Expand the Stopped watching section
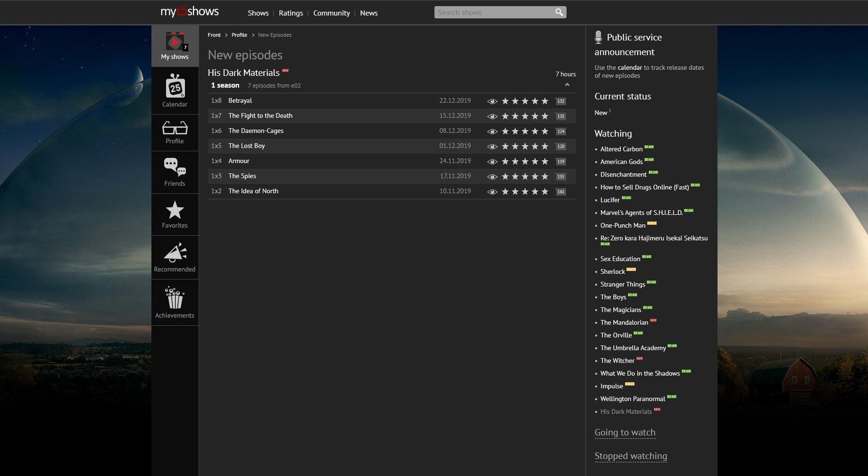868x476 pixels. pos(630,456)
